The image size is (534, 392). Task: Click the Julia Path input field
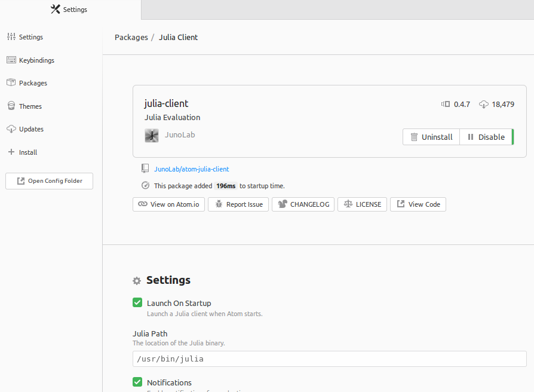[330, 359]
